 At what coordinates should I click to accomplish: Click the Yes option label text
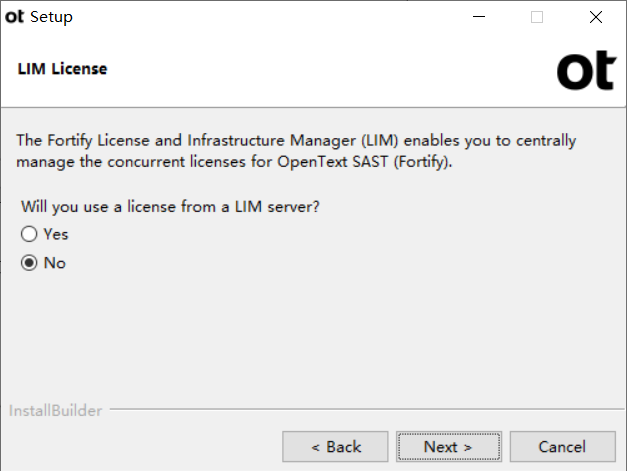tap(56, 234)
